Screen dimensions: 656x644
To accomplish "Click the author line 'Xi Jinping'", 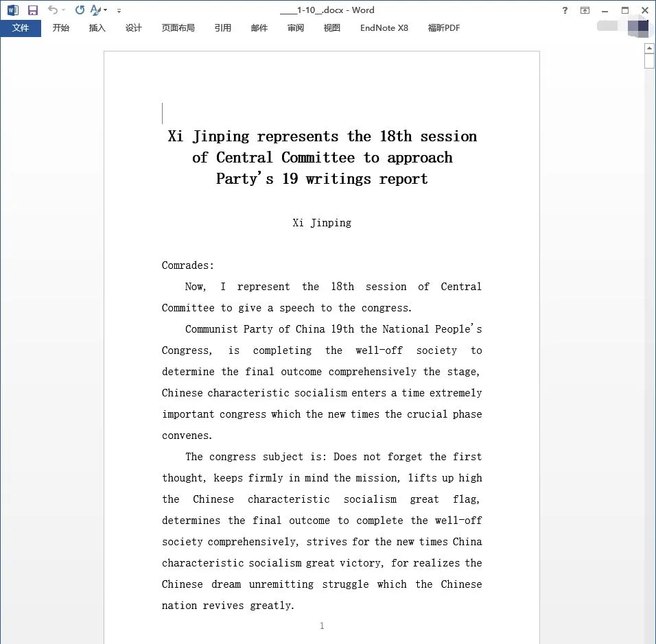I will tap(322, 223).
